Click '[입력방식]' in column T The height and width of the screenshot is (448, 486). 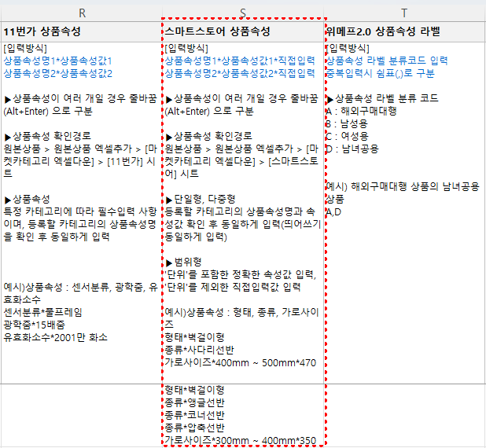click(348, 48)
